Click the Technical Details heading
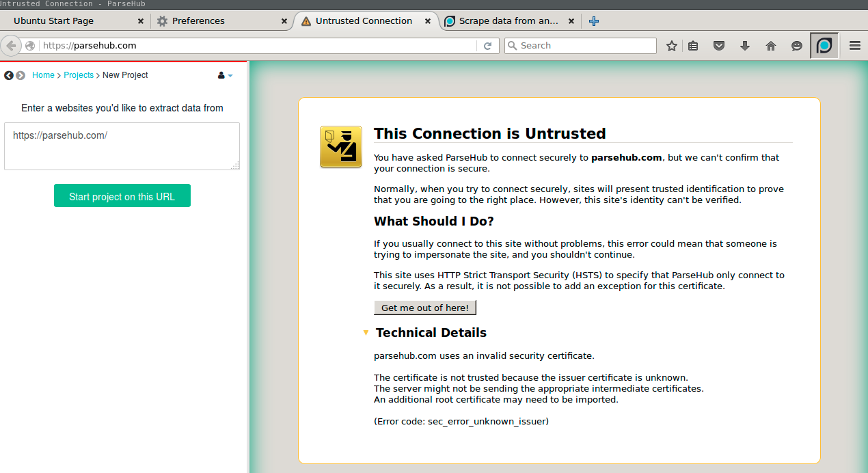868x473 pixels. point(431,333)
